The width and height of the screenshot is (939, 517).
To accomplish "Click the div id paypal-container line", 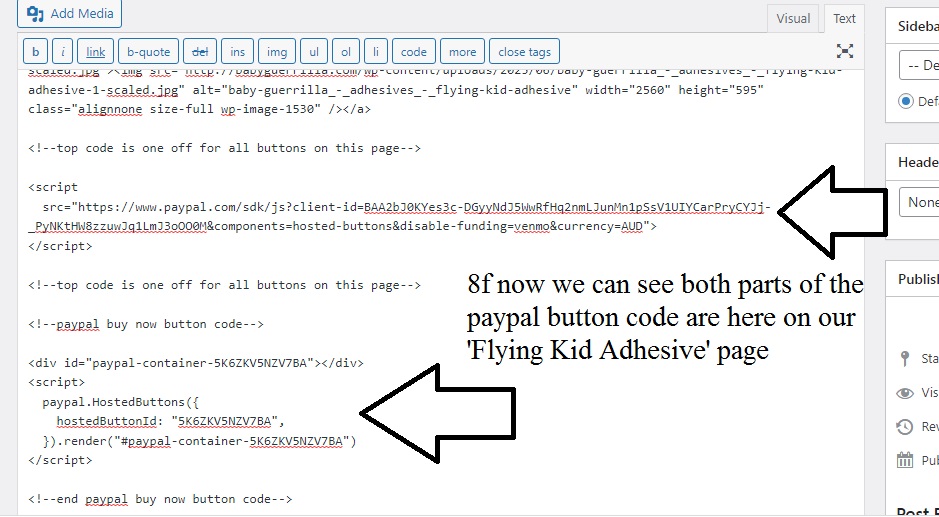I will tap(196, 363).
